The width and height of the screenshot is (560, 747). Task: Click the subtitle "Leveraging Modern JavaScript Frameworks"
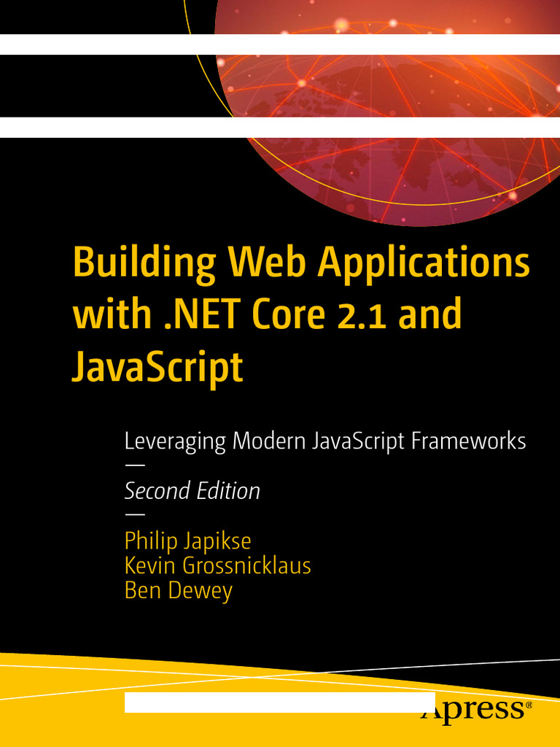pyautogui.click(x=325, y=443)
